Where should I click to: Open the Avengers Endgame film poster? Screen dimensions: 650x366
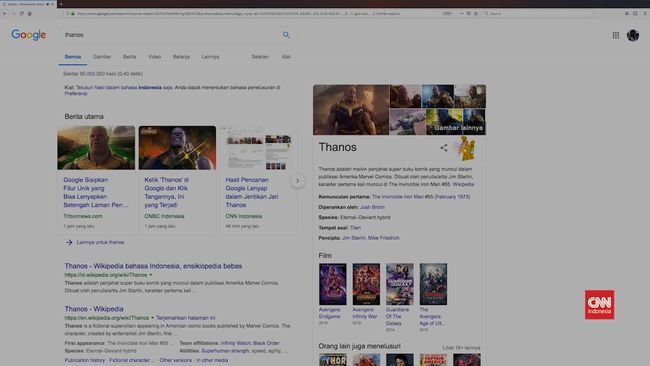(x=333, y=284)
